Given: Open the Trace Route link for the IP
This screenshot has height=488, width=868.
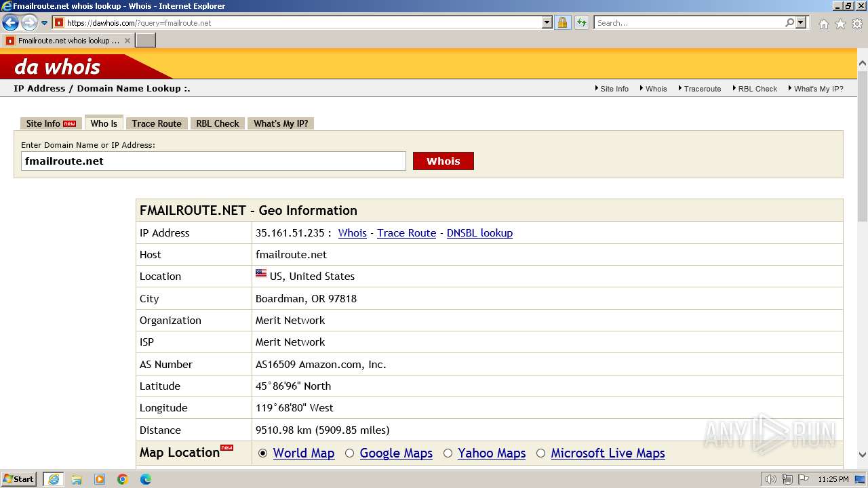Looking at the screenshot, I should point(406,232).
